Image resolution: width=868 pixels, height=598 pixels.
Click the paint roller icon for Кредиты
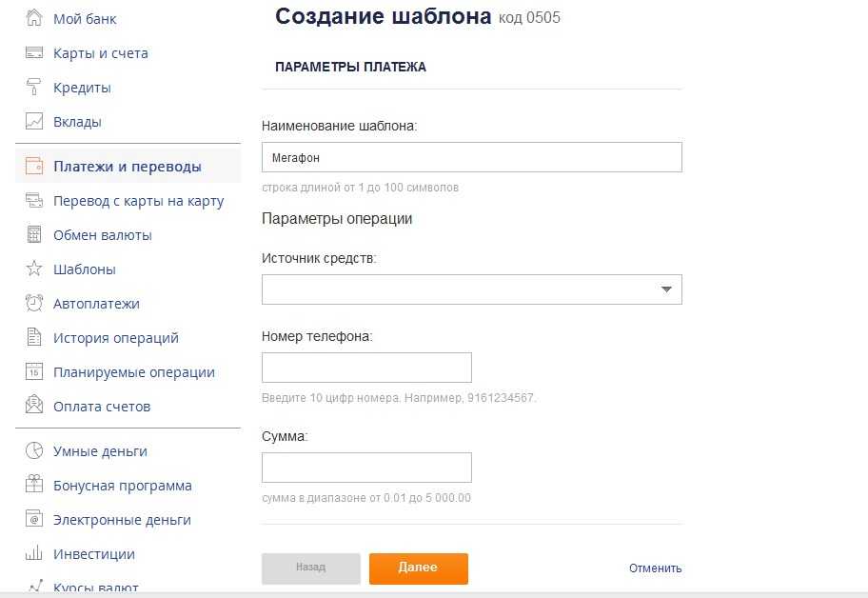pyautogui.click(x=34, y=88)
